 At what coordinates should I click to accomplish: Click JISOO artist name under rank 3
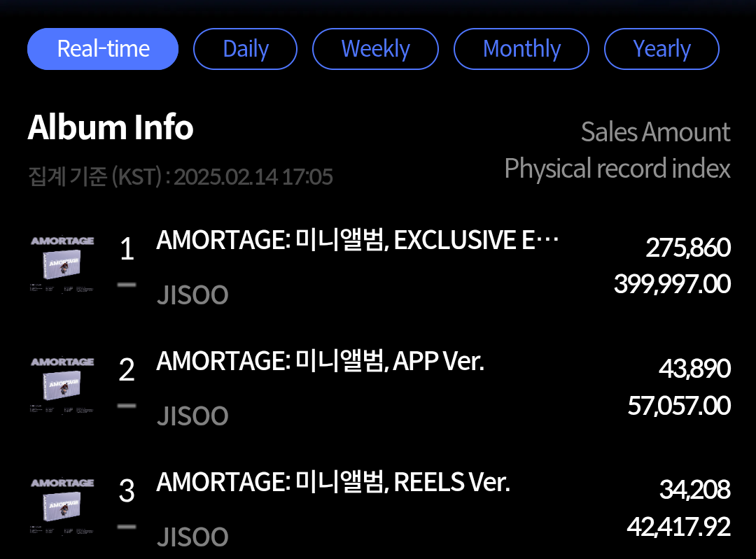[192, 537]
